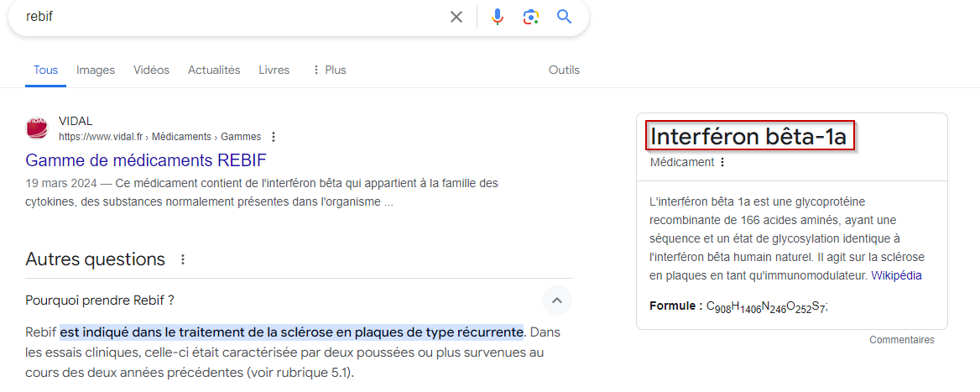Open three-dot menu next to VIDAL result URL
The width and height of the screenshot is (980, 392).
click(274, 137)
